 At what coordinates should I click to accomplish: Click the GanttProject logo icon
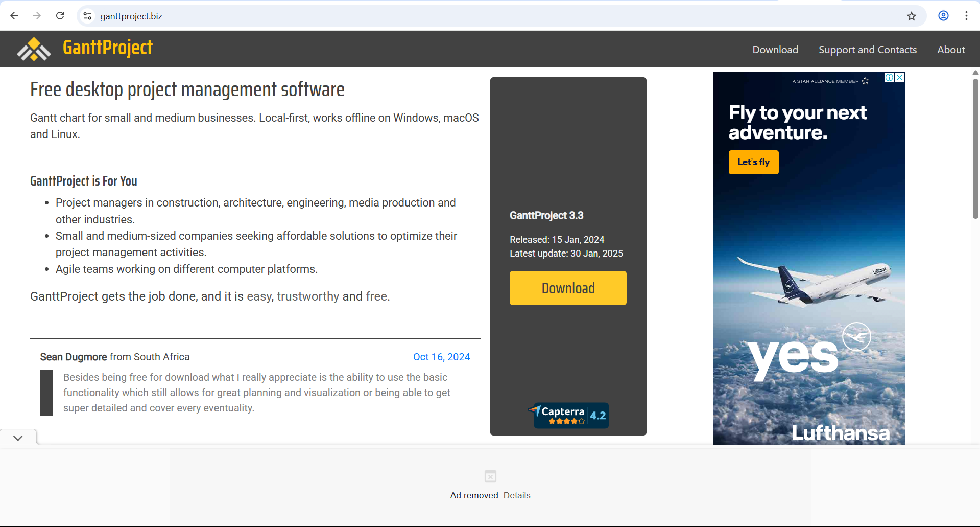pyautogui.click(x=34, y=49)
